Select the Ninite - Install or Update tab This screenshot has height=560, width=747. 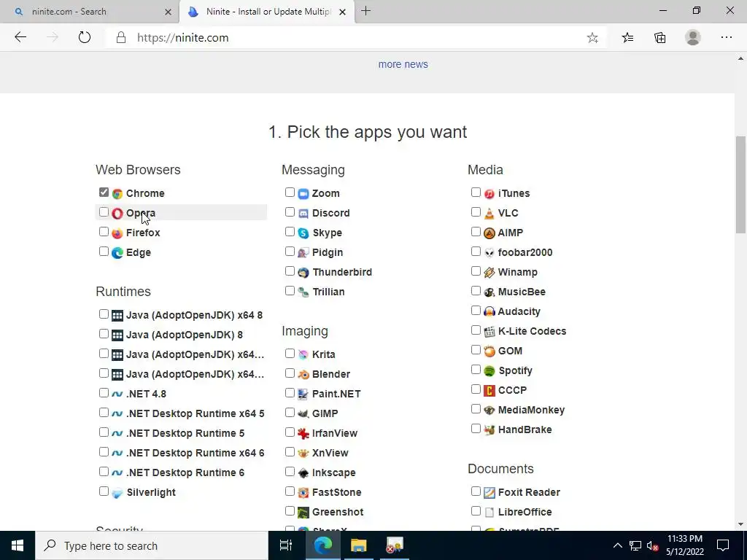click(267, 12)
